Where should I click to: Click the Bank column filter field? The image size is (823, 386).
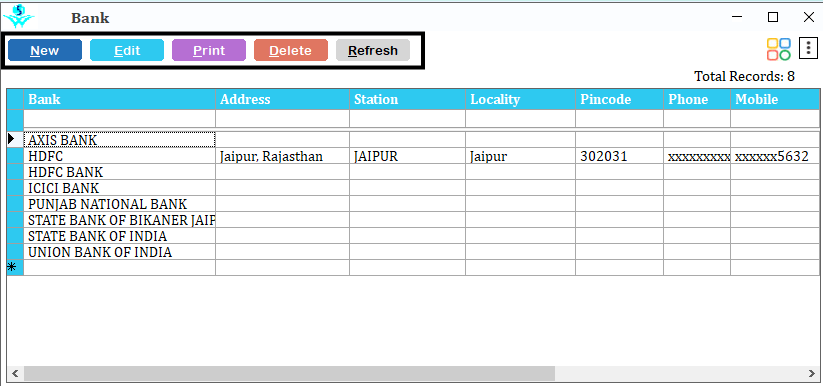pyautogui.click(x=120, y=118)
